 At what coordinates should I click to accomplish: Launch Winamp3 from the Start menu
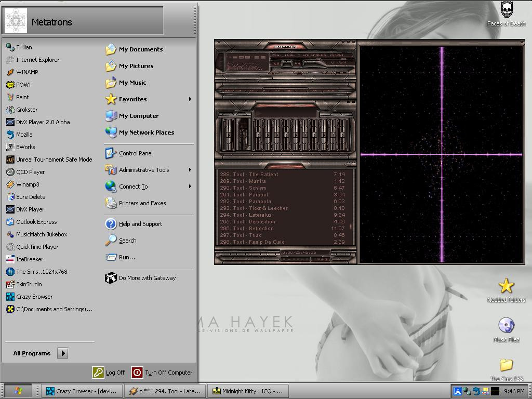[23, 184]
